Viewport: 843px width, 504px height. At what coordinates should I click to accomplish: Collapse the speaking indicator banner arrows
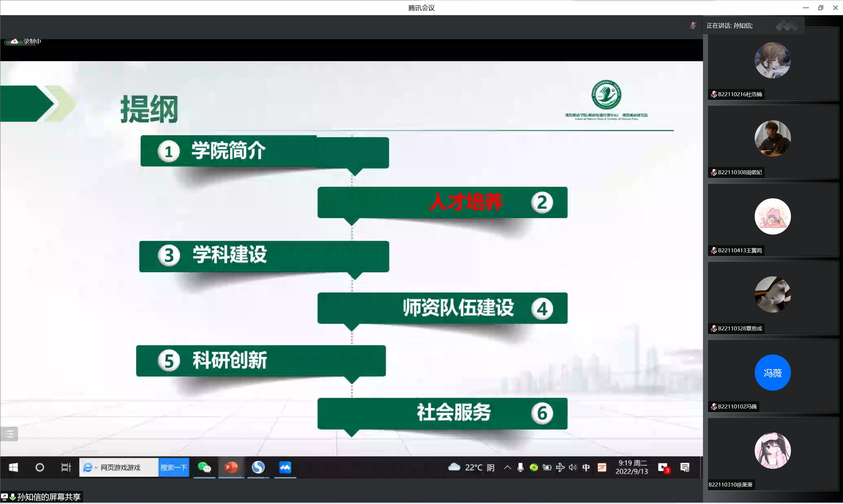coord(787,26)
